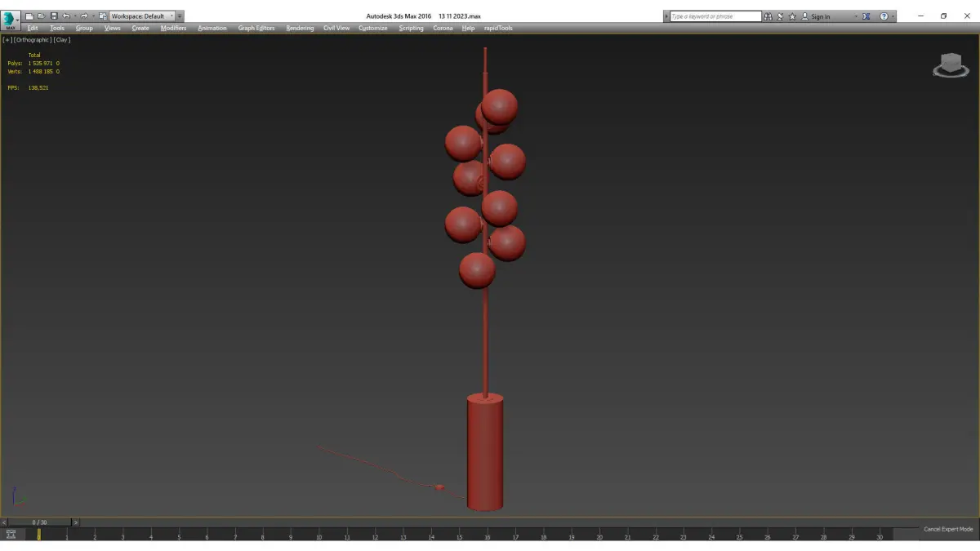The width and height of the screenshot is (980, 551).
Task: Open the Workspace: Default dropdown
Action: click(x=142, y=16)
